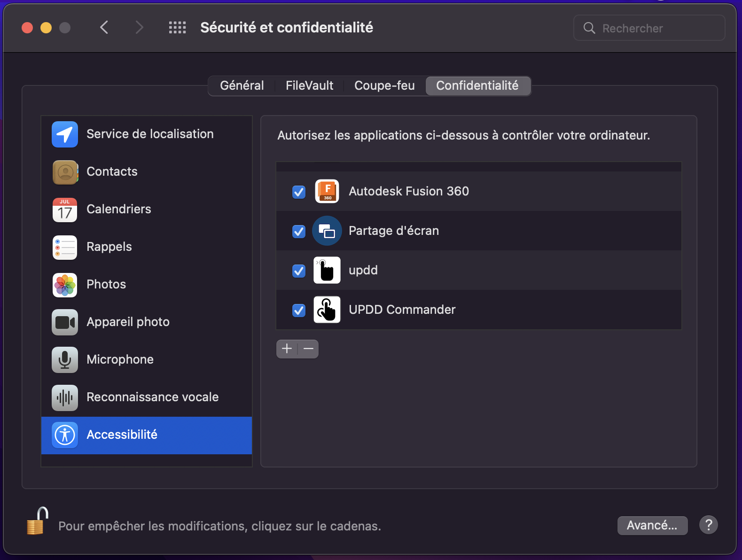This screenshot has height=560, width=742.
Task: Click the Accessibilité icon in sidebar
Action: [x=65, y=435]
